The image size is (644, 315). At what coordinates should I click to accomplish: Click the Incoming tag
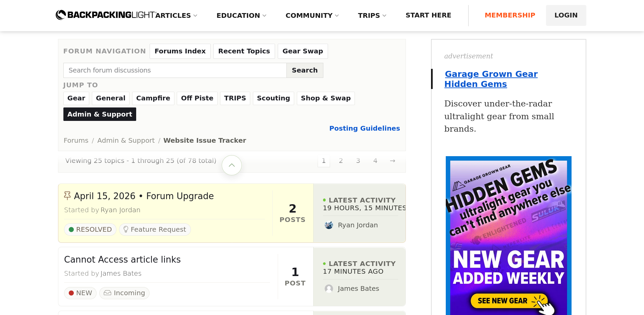124,293
